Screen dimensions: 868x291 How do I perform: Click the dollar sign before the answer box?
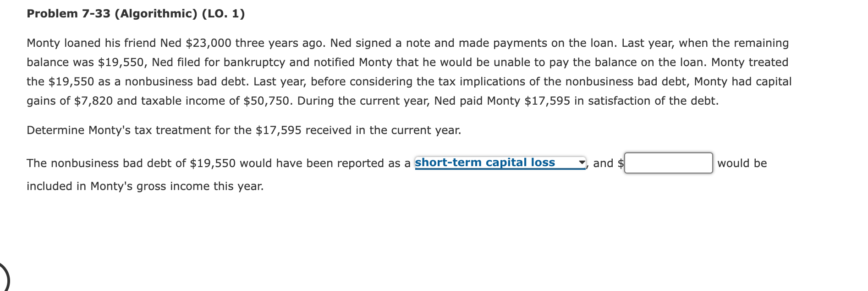pos(620,163)
